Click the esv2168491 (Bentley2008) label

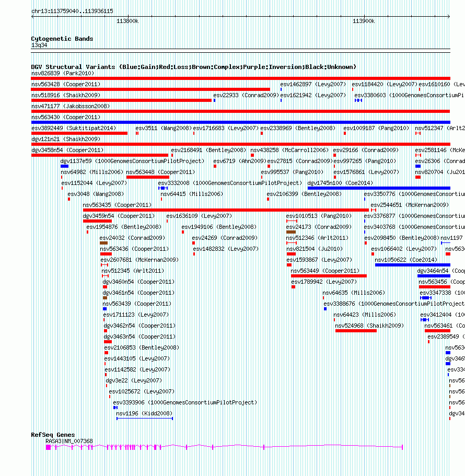coord(208,149)
